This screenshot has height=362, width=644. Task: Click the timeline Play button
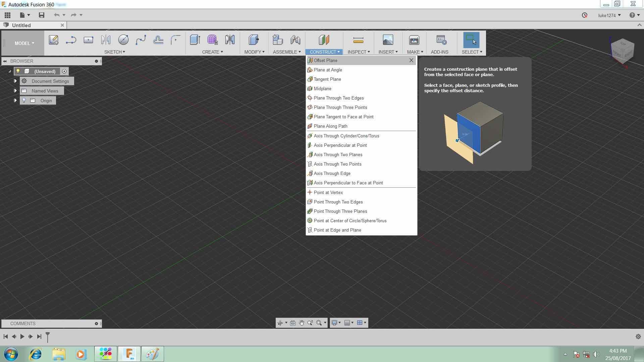click(x=22, y=336)
